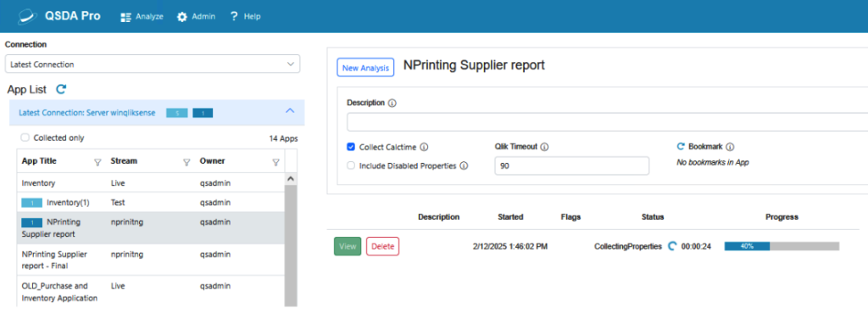Click the QSDA Pro logo icon

tap(26, 16)
